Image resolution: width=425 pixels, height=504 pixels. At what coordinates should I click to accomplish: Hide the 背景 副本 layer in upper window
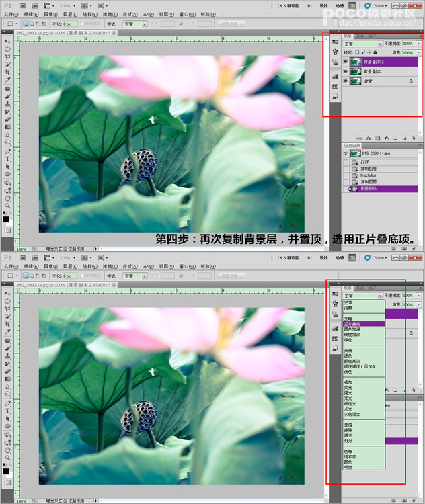[346, 71]
